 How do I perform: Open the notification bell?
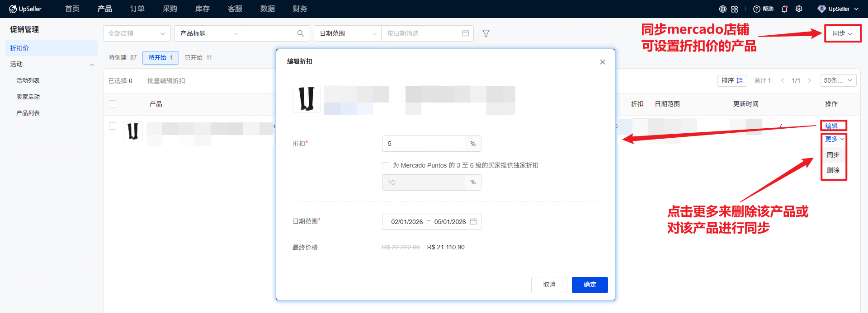tap(784, 9)
